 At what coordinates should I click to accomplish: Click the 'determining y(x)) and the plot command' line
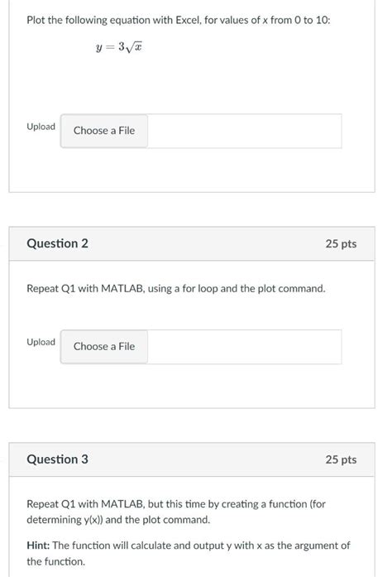tap(118, 520)
